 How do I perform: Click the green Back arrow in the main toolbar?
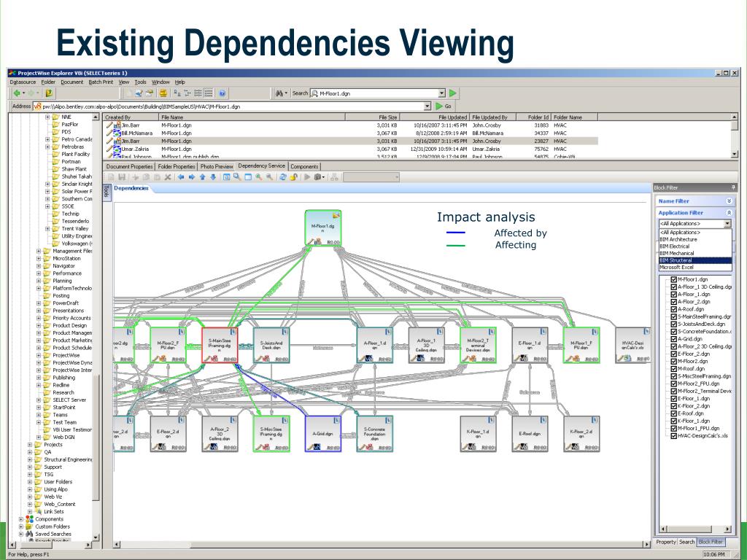coord(18,93)
